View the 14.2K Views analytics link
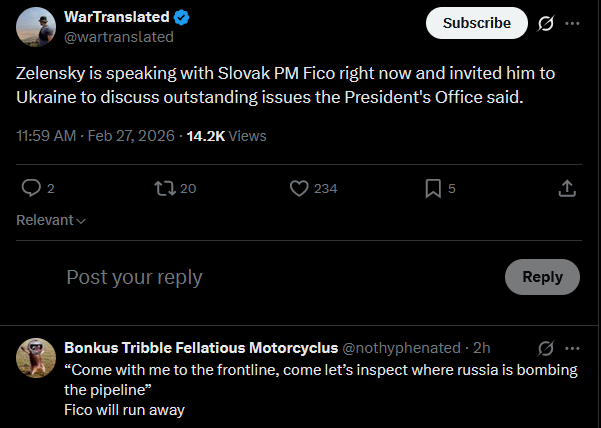This screenshot has width=601, height=428. pyautogui.click(x=226, y=135)
